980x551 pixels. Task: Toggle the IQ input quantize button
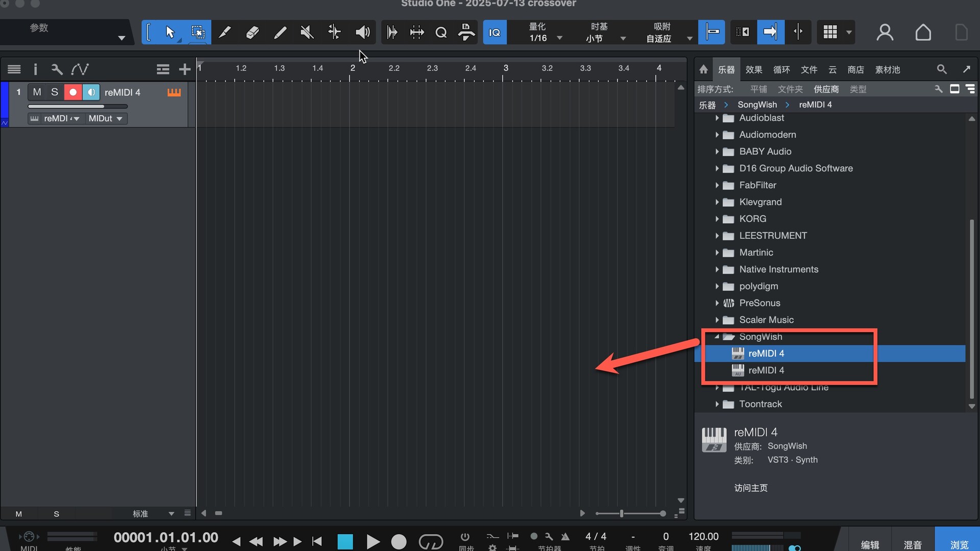[x=495, y=32]
